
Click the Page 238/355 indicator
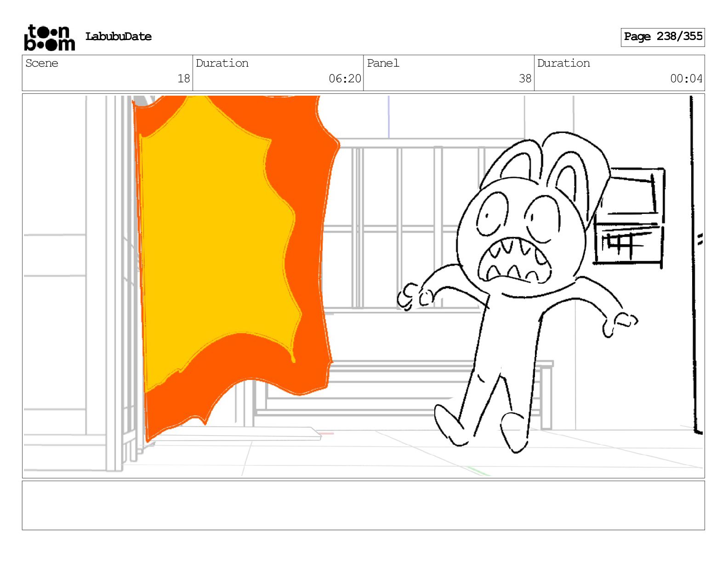(x=663, y=37)
